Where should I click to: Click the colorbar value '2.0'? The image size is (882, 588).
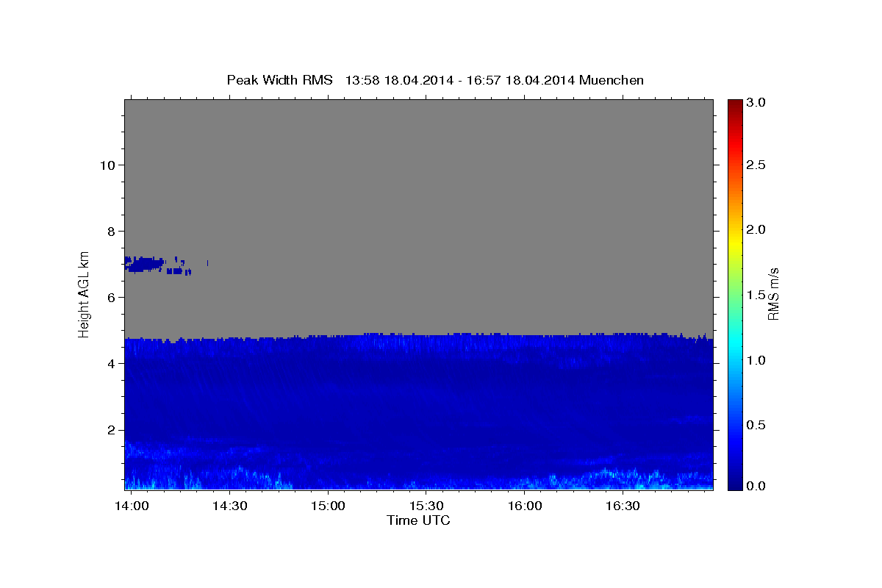pos(756,229)
